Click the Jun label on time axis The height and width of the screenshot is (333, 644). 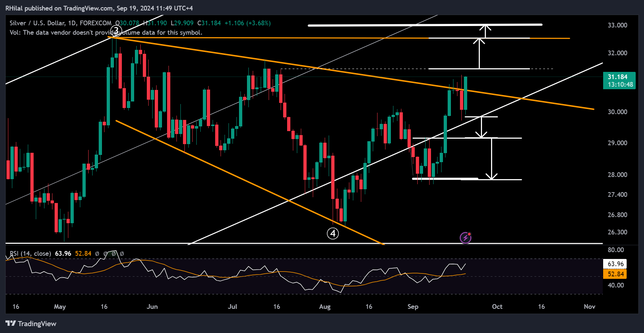pos(152,307)
